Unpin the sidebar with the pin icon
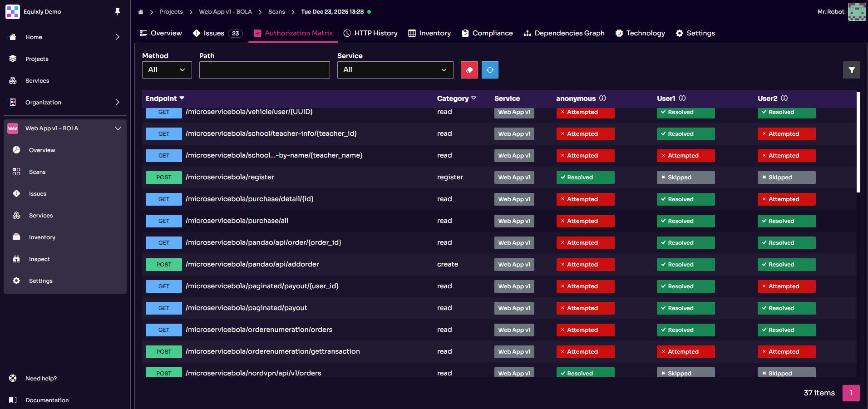The image size is (868, 409). pyautogui.click(x=118, y=11)
